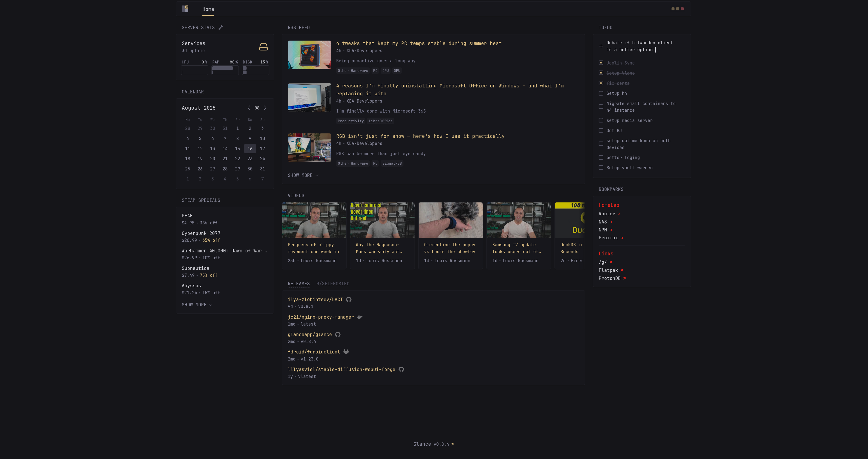Viewport: 868px width, 459px height.
Task: Click the plus icon to add to-do
Action: point(601,46)
